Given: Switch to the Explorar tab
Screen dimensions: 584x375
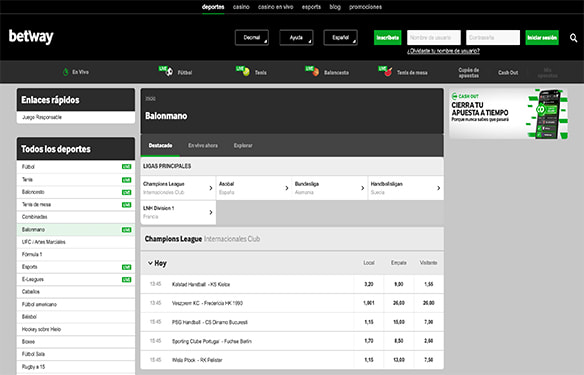Looking at the screenshot, I should 243,145.
